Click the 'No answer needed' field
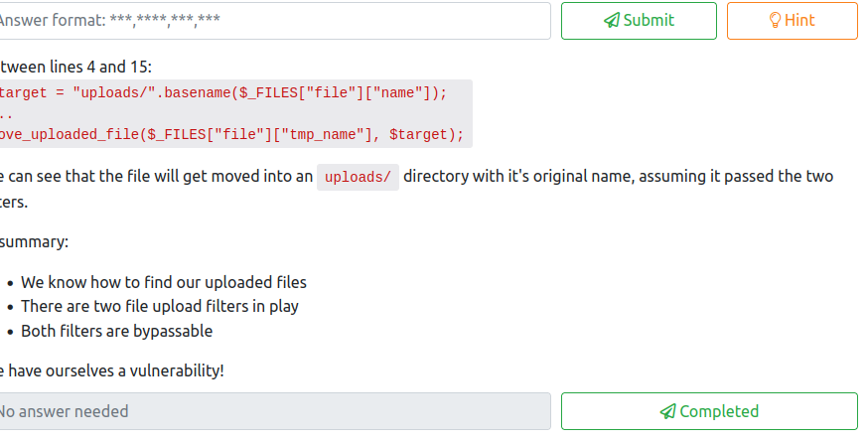Screen dimensions: 868x441 pyautogui.click(x=274, y=411)
